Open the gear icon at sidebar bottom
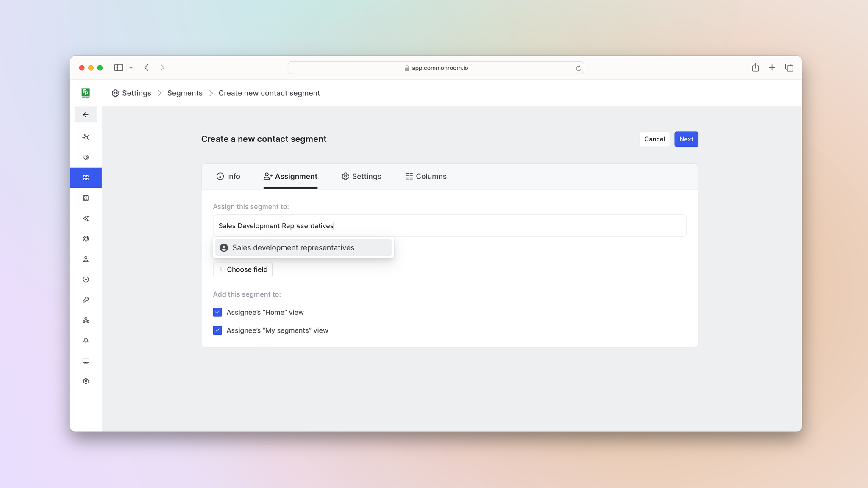 [x=86, y=381]
